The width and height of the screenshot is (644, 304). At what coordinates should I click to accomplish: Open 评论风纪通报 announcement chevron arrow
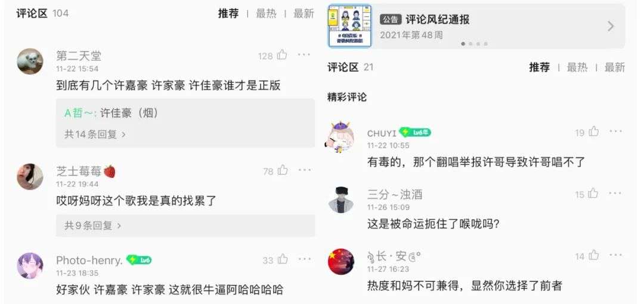tap(611, 27)
